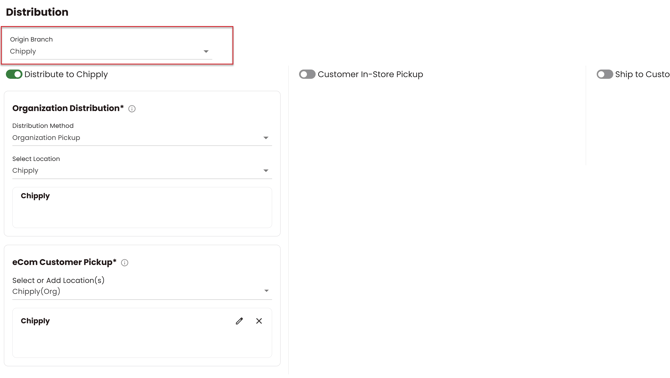Click the Organization Distribution heading

pos(68,108)
